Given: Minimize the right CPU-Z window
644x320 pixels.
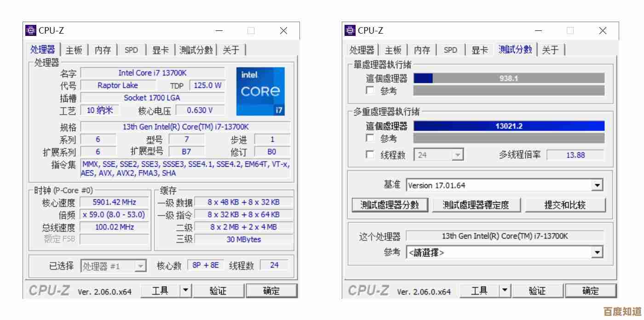Looking at the screenshot, I should pos(538,31).
